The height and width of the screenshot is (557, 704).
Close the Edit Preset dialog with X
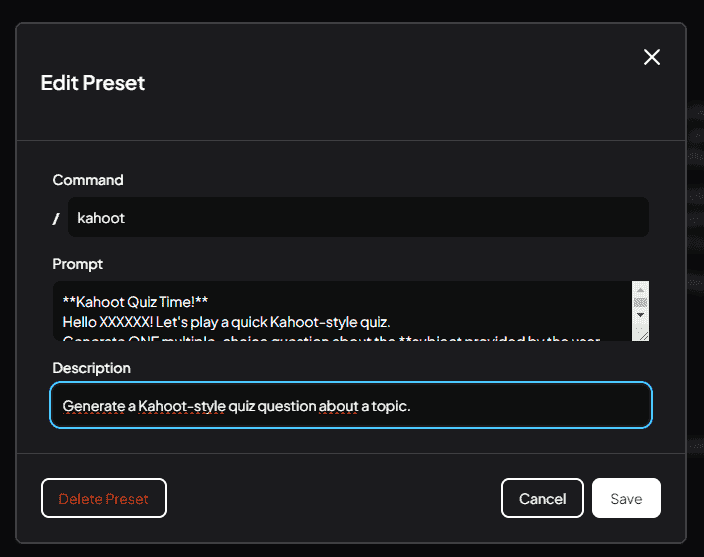652,57
